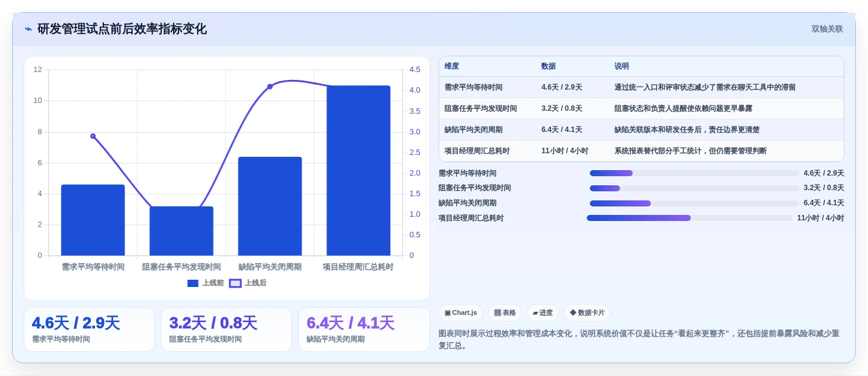The width and height of the screenshot is (868, 376).
Task: Open the 3.2天 / 0.8天 data card
Action: click(227, 329)
